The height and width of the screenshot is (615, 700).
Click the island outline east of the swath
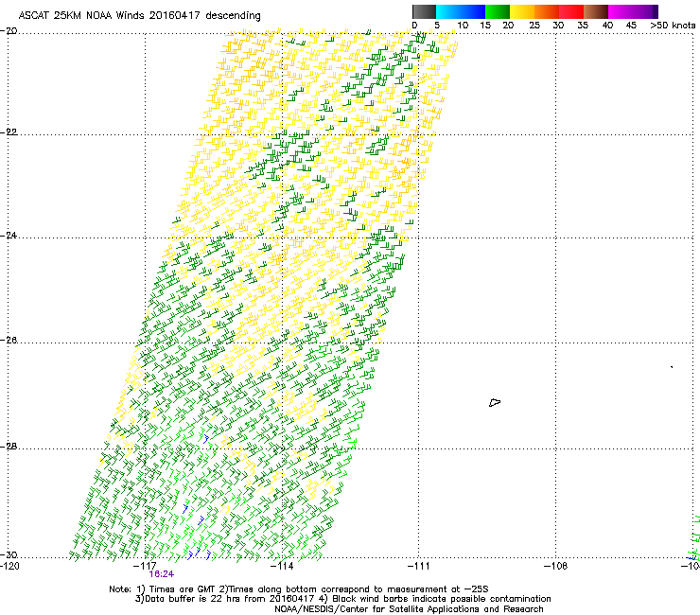pyautogui.click(x=495, y=402)
